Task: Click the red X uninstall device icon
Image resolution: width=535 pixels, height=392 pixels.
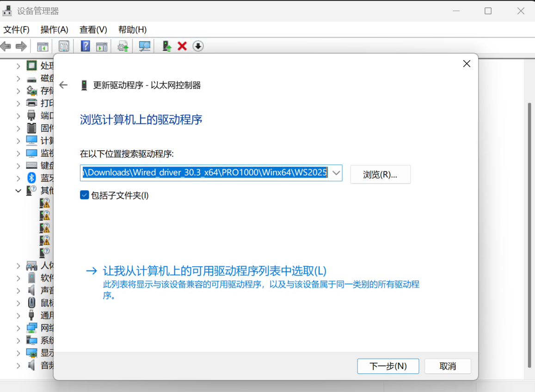Action: pyautogui.click(x=182, y=46)
